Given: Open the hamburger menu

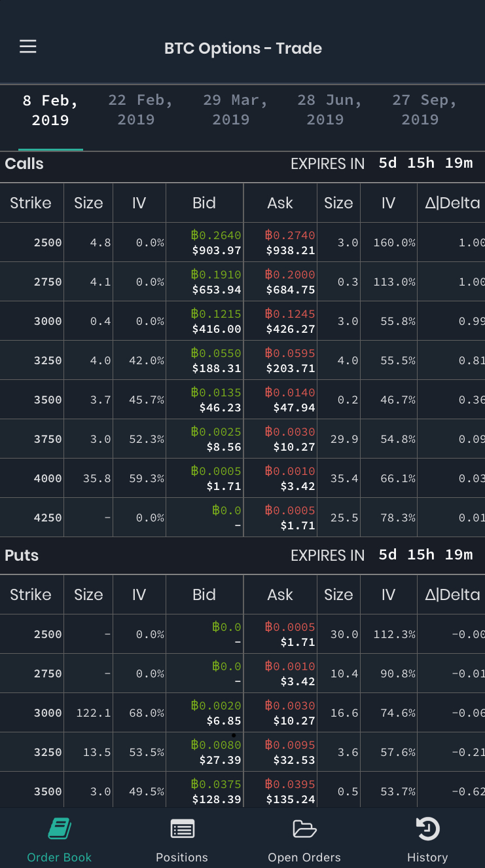Looking at the screenshot, I should tap(28, 47).
